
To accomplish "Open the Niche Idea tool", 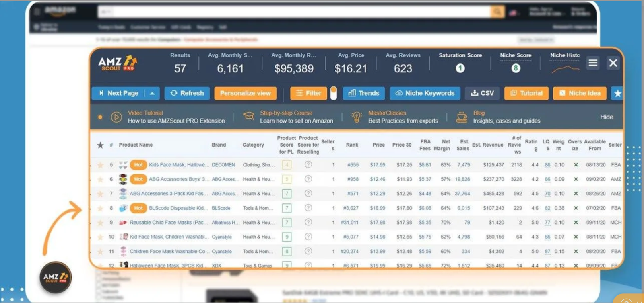I will (x=580, y=93).
